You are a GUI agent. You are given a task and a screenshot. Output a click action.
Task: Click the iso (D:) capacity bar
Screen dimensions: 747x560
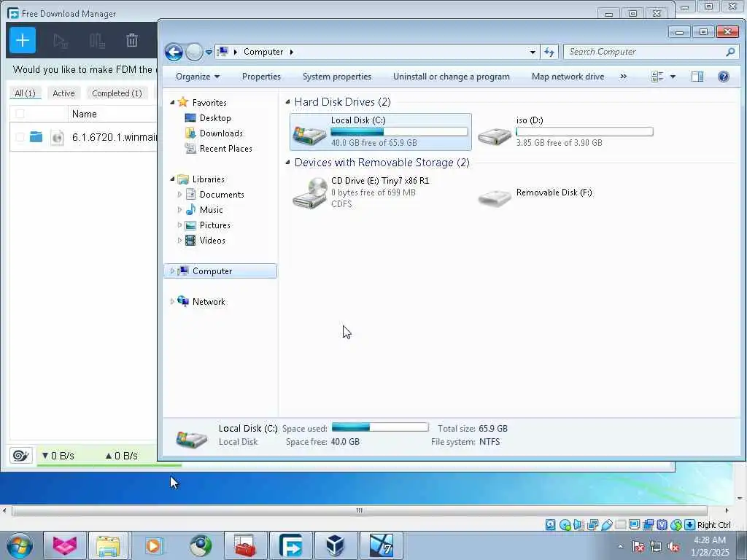[584, 132]
